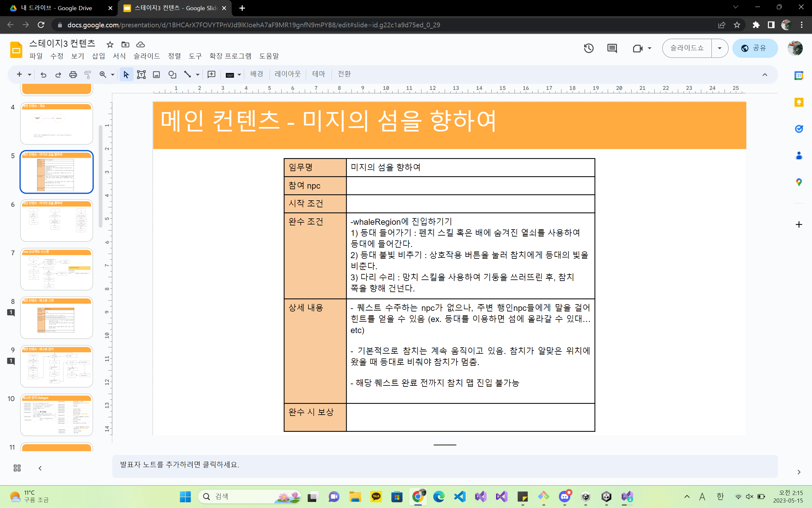Click the 레이아웃 button

pos(288,74)
